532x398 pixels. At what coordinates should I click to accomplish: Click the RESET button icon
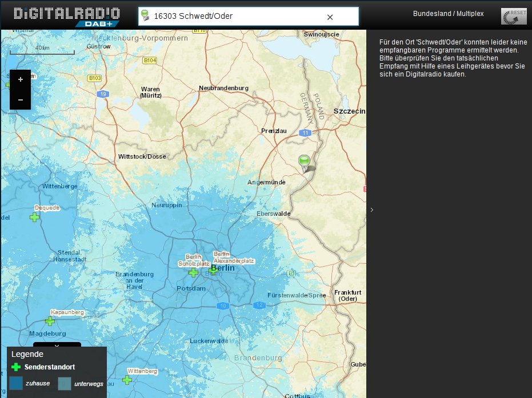514,16
